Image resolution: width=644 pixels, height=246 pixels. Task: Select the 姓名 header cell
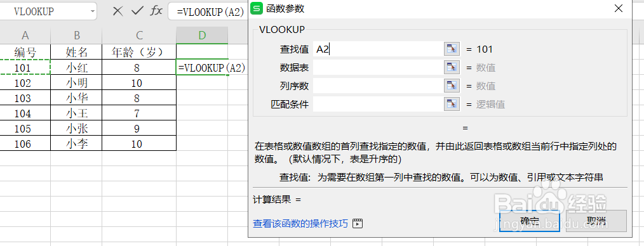76,51
